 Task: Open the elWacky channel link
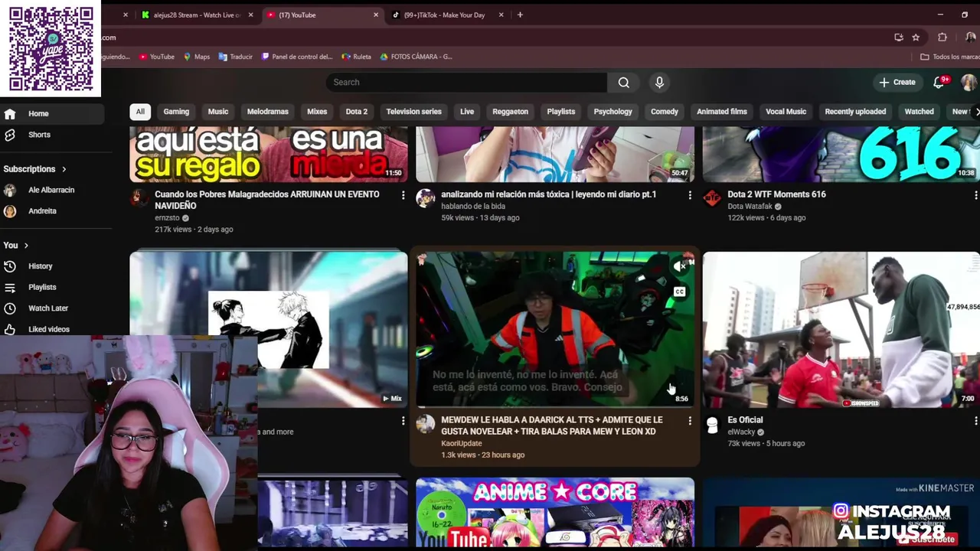741,432
